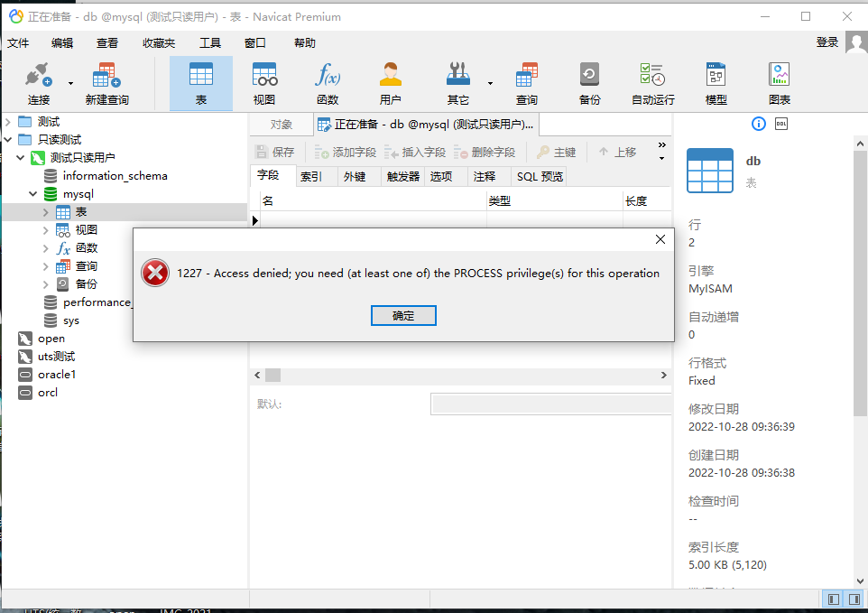Open the 帮助 menu
The image size is (868, 613).
pos(304,43)
